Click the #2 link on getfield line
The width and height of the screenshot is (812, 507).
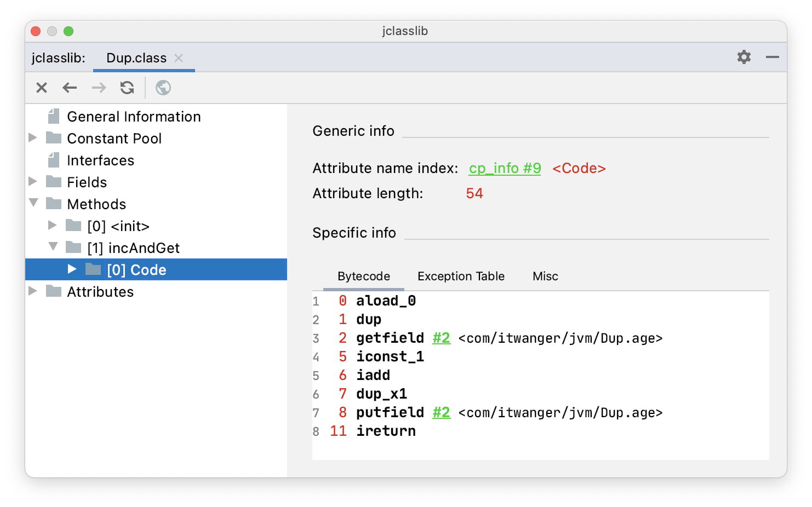(x=441, y=338)
